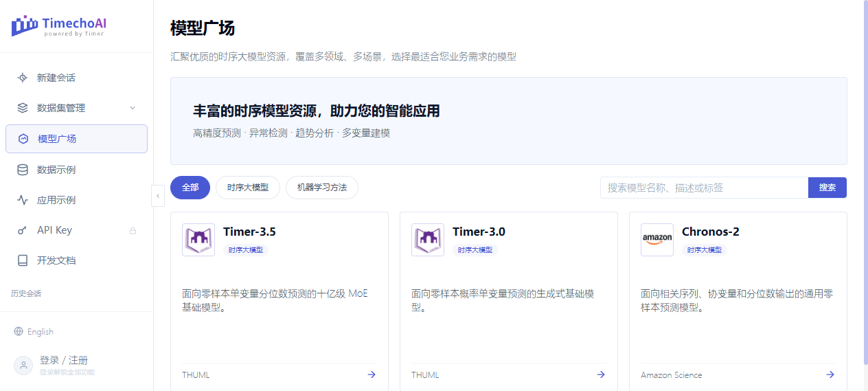Collapse the sidebar with the chevron handle
The width and height of the screenshot is (868, 391).
point(158,196)
